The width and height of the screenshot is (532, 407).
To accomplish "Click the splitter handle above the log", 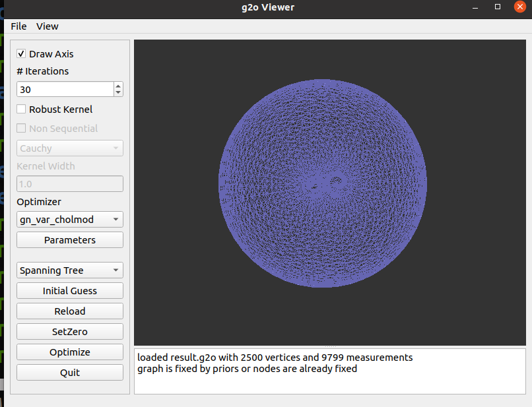I will (x=330, y=346).
